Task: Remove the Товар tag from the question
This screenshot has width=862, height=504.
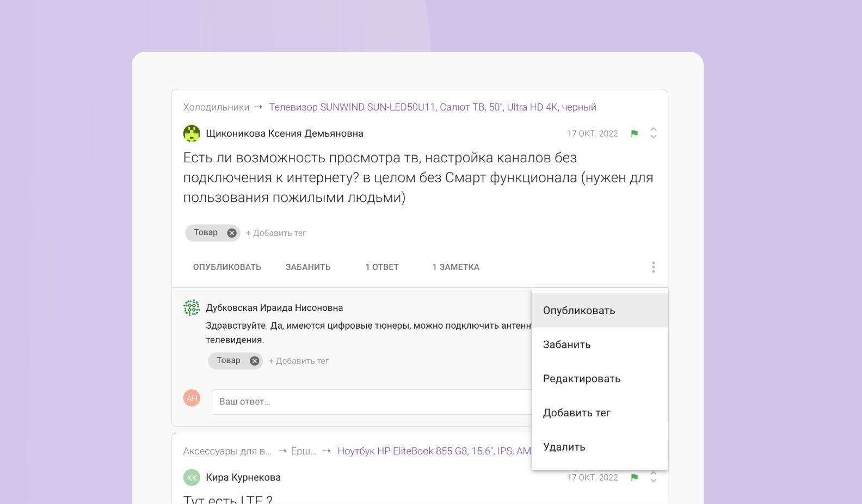Action: 232,233
